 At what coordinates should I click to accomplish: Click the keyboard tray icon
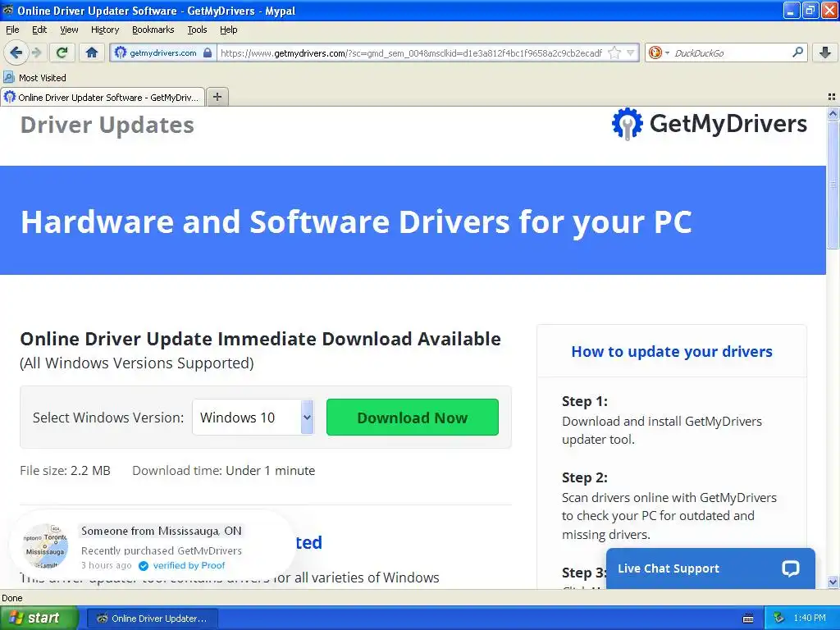[x=748, y=619]
